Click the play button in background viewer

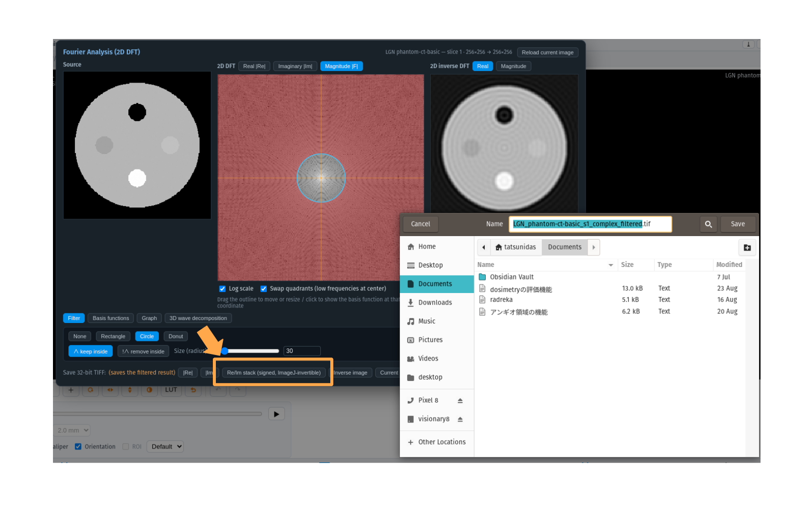tap(276, 414)
